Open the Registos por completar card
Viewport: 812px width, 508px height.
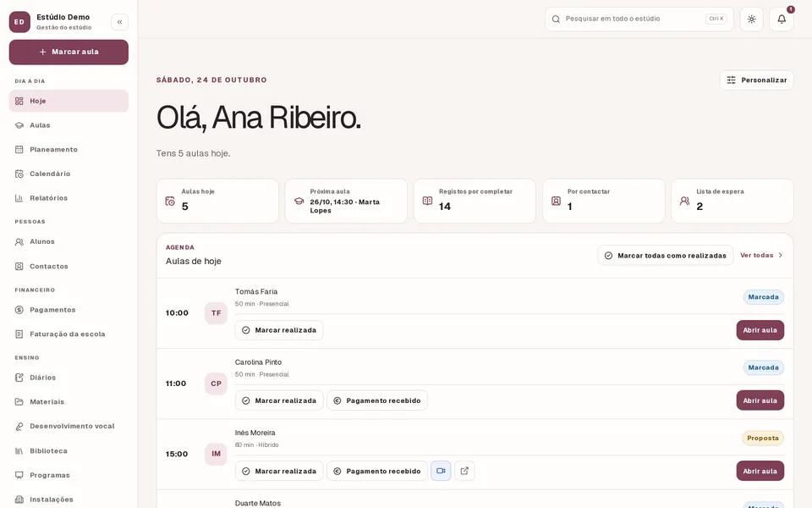[475, 202]
